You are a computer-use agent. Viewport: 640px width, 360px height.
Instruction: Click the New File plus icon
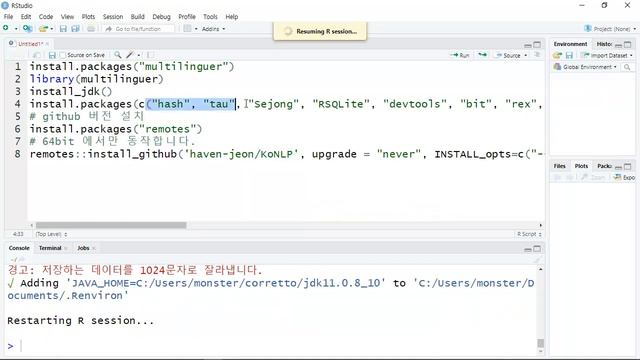(6, 28)
